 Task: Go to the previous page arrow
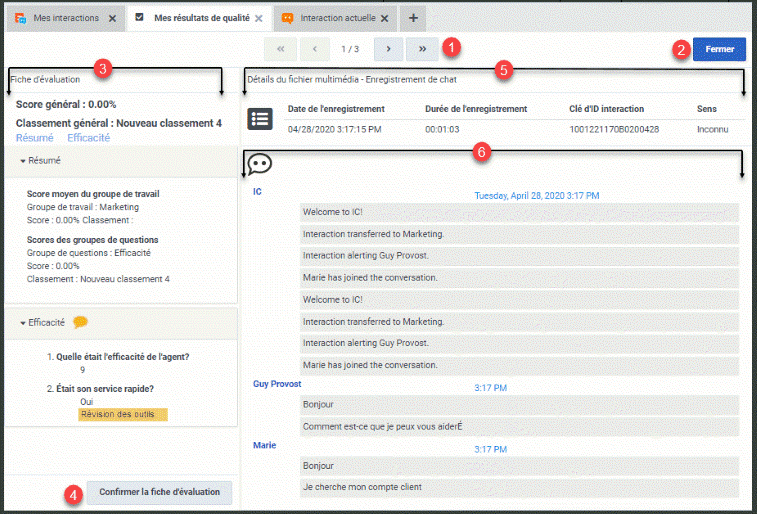pos(315,48)
